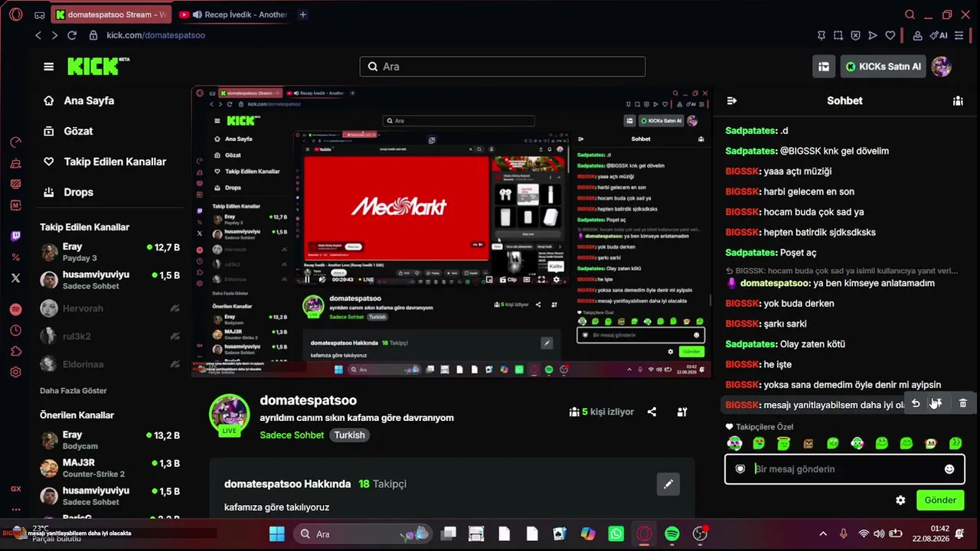Delete BIGSSK's highlighted chat message

963,403
